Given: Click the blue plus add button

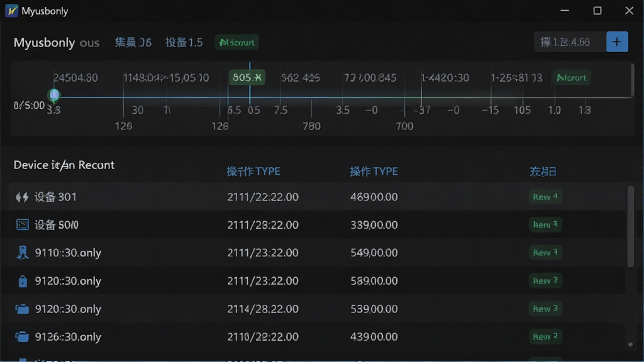Looking at the screenshot, I should click(x=617, y=42).
